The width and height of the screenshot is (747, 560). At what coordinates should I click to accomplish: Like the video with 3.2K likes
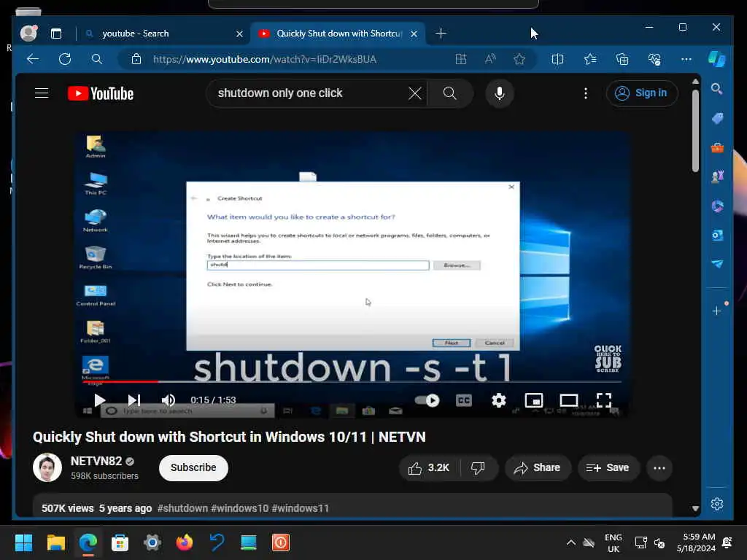coord(429,468)
